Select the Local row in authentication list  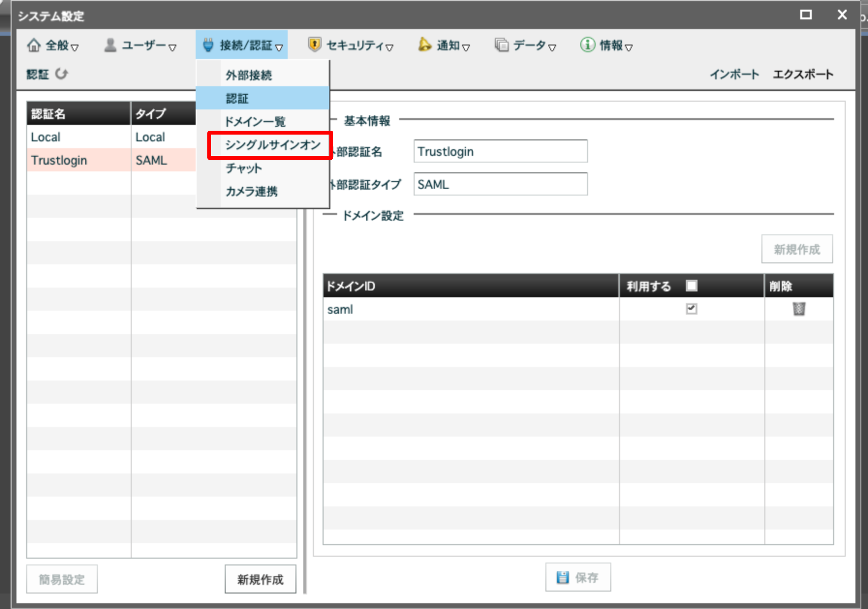tap(77, 137)
